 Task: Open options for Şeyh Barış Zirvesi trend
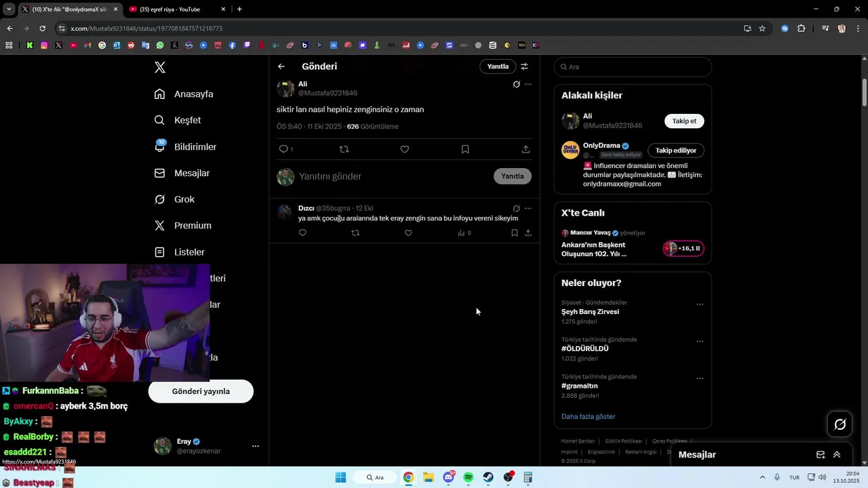coord(700,304)
